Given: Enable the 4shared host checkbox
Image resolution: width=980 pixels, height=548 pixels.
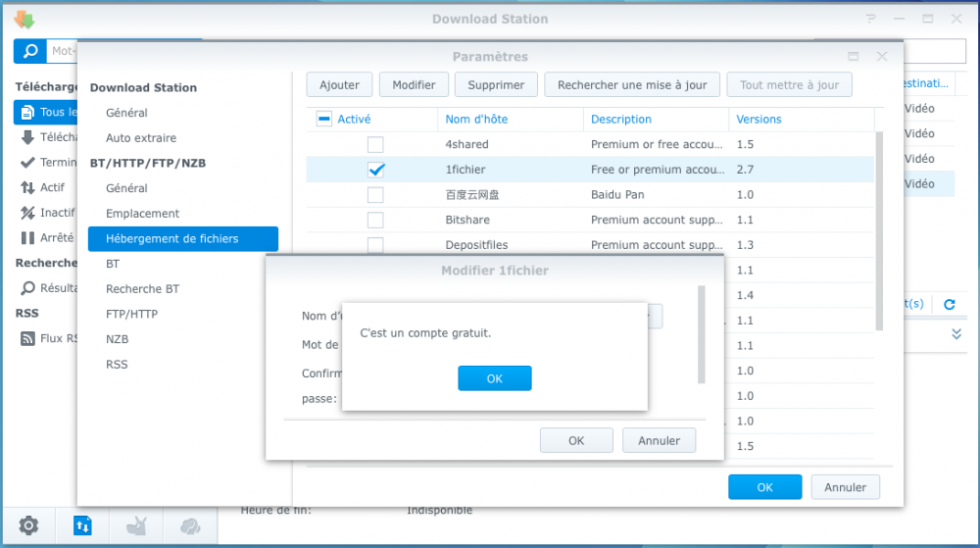Looking at the screenshot, I should coord(375,144).
